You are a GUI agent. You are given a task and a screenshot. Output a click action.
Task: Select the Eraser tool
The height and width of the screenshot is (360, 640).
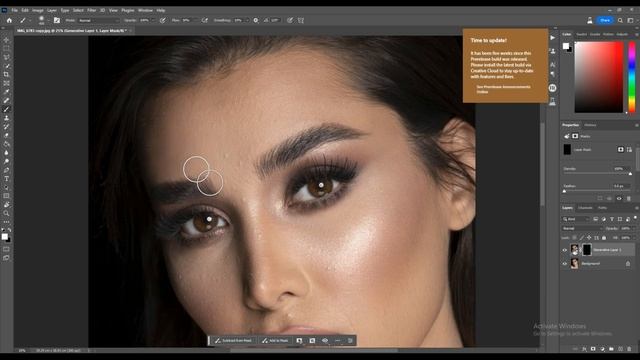click(7, 135)
